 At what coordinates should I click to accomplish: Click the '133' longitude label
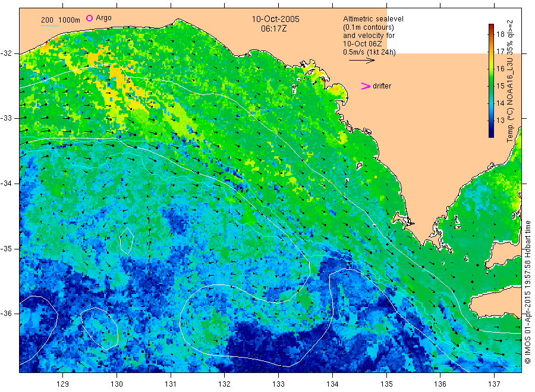(x=278, y=384)
